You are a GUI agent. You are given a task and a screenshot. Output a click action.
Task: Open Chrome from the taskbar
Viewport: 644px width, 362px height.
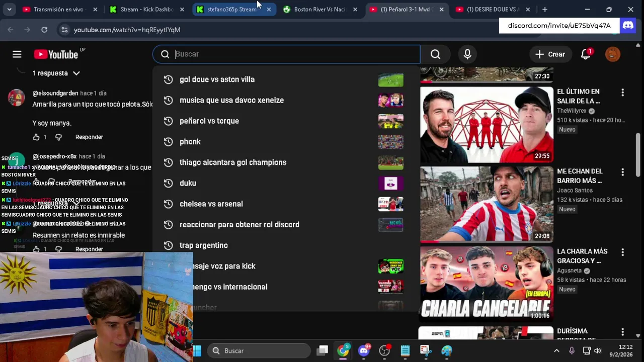click(x=343, y=350)
